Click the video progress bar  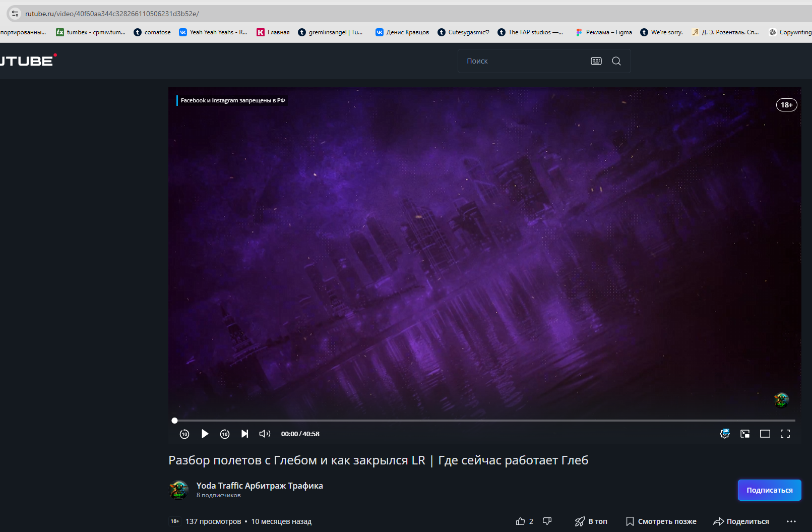(x=485, y=420)
